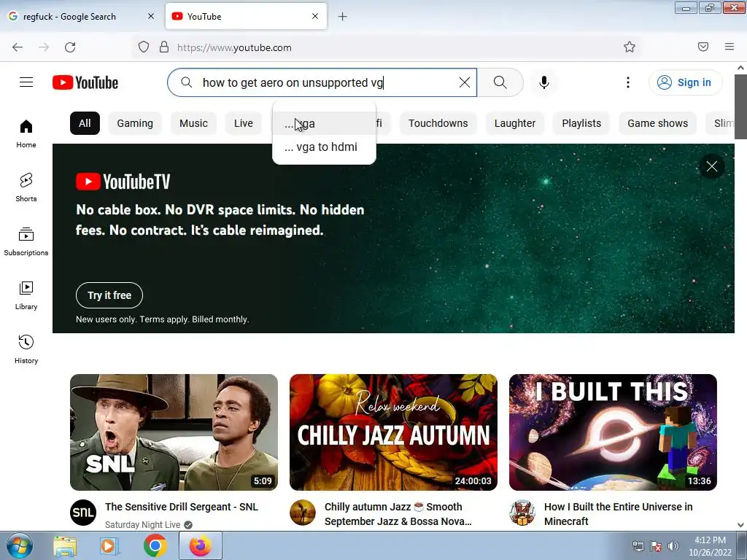Open the I Built This Minecraft thumbnail
The image size is (747, 560).
pos(613,432)
